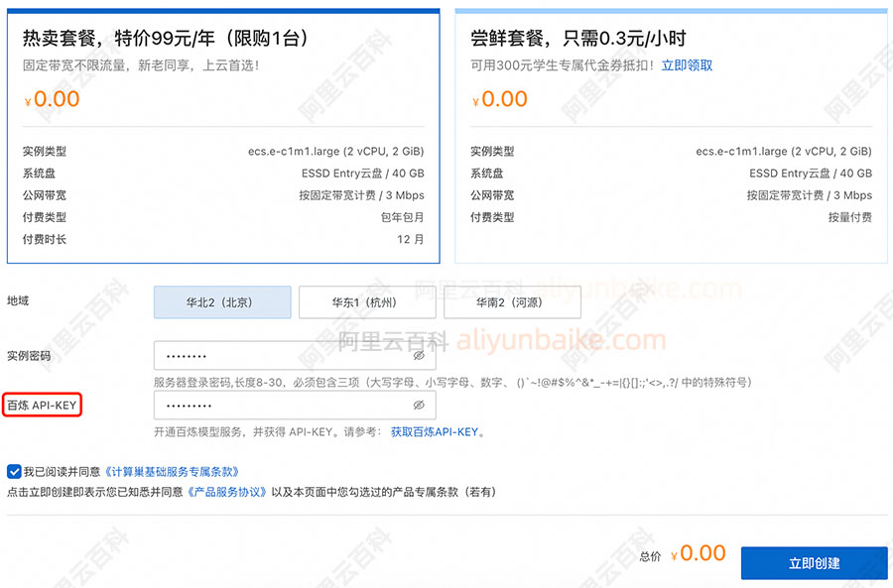This screenshot has height=588, width=893.
Task: Open 《计算巢基础服务专属条款》 link
Action: coord(172,472)
